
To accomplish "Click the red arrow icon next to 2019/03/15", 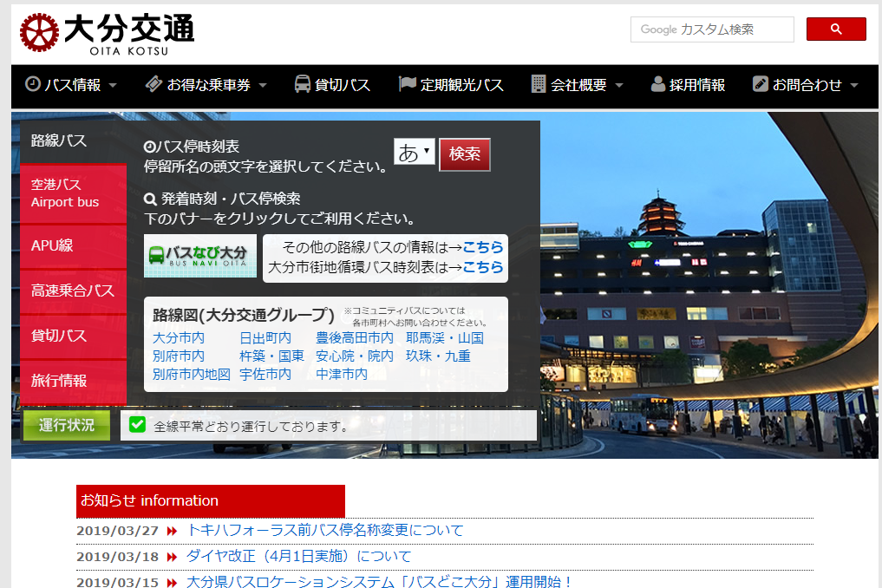I will pyautogui.click(x=172, y=583).
